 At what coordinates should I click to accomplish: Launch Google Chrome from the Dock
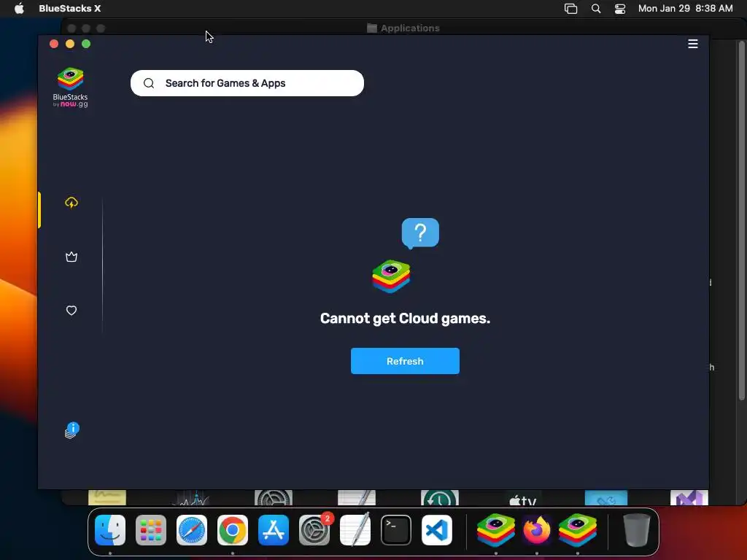(x=233, y=530)
